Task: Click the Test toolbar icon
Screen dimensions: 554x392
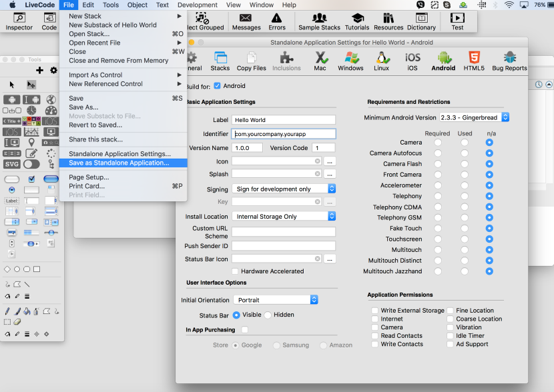Action: pyautogui.click(x=457, y=21)
